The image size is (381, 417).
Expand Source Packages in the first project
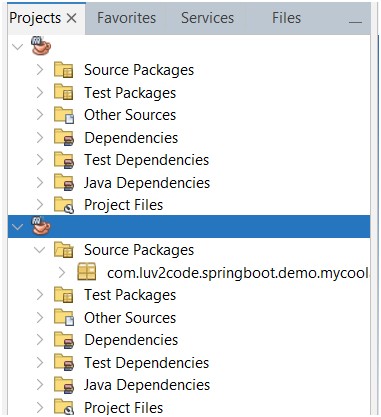click(x=40, y=70)
